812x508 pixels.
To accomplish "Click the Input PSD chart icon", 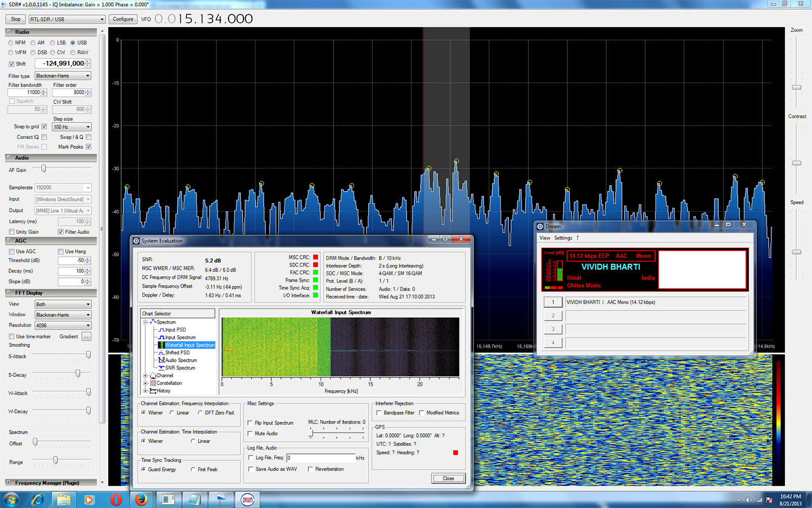I will coord(161,330).
